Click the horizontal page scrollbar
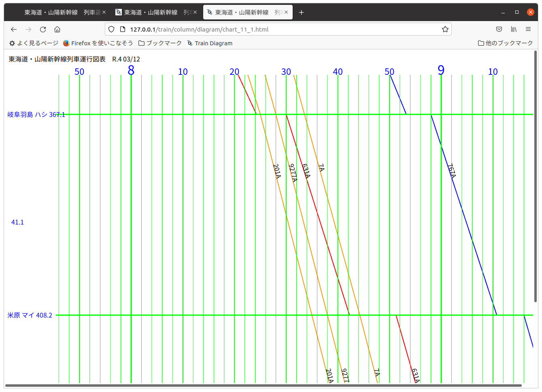Image resolution: width=542 pixels, height=392 pixels. [x=263, y=386]
